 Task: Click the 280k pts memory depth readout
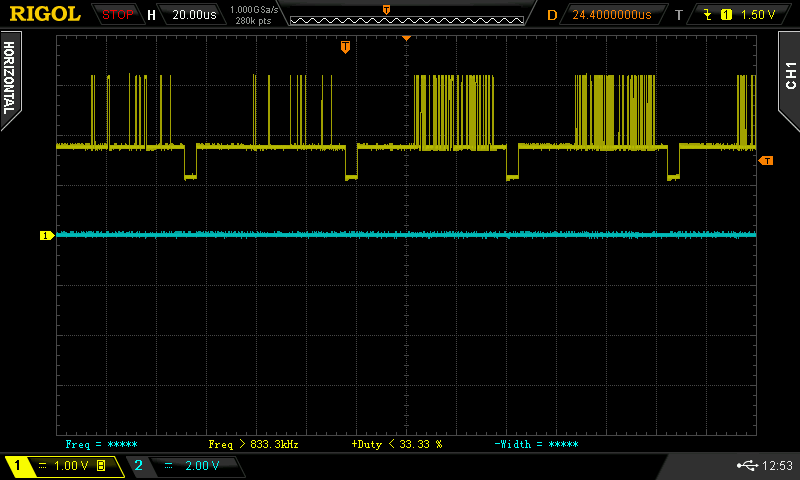tap(254, 21)
